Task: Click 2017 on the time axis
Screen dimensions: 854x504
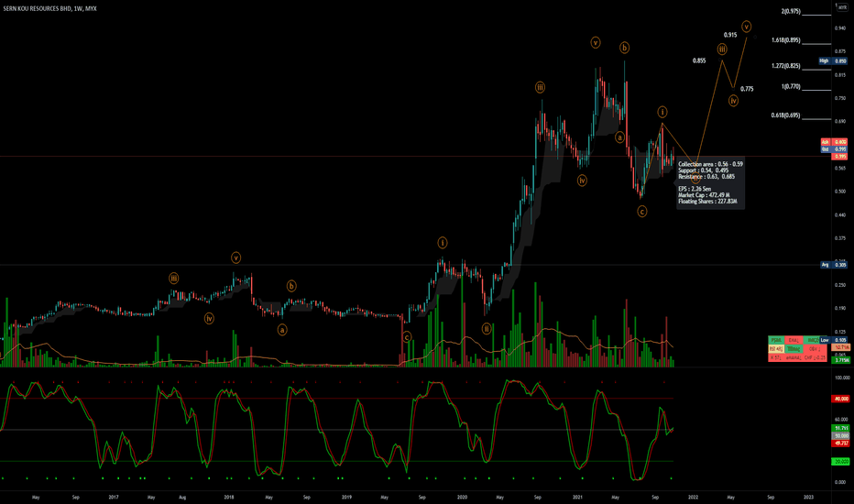Action: coord(114,497)
